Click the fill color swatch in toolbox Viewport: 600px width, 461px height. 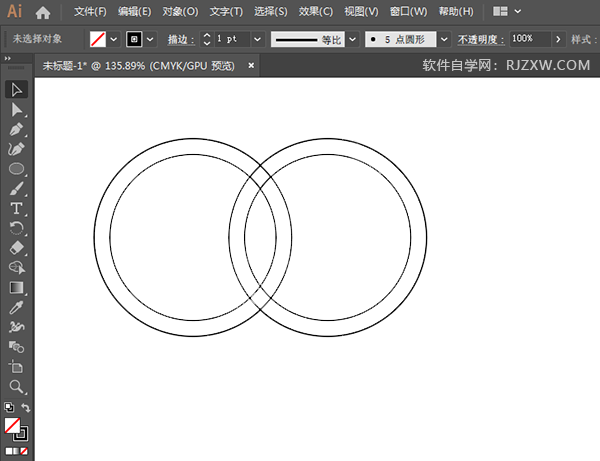[12, 425]
